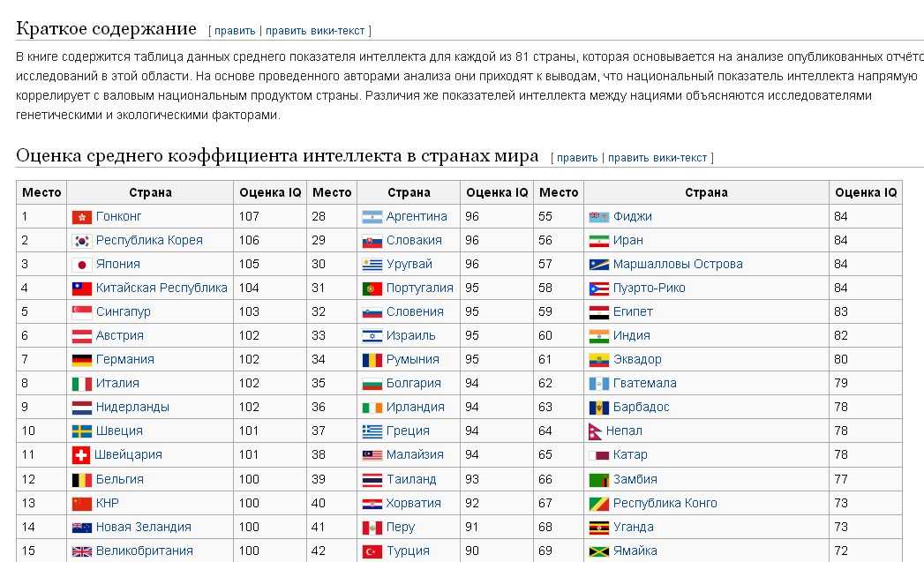Open the Индия link
Viewport: 924px width, 562px height.
pos(632,336)
